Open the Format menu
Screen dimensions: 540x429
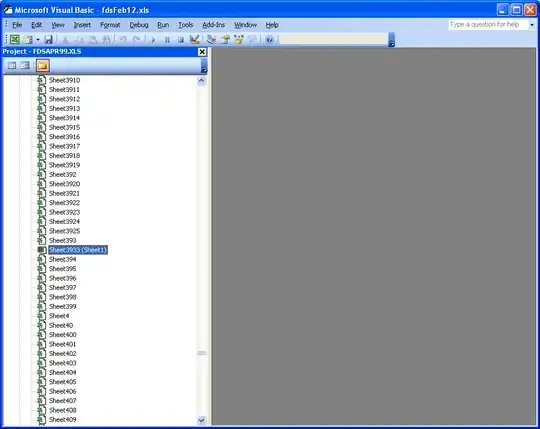tap(110, 25)
